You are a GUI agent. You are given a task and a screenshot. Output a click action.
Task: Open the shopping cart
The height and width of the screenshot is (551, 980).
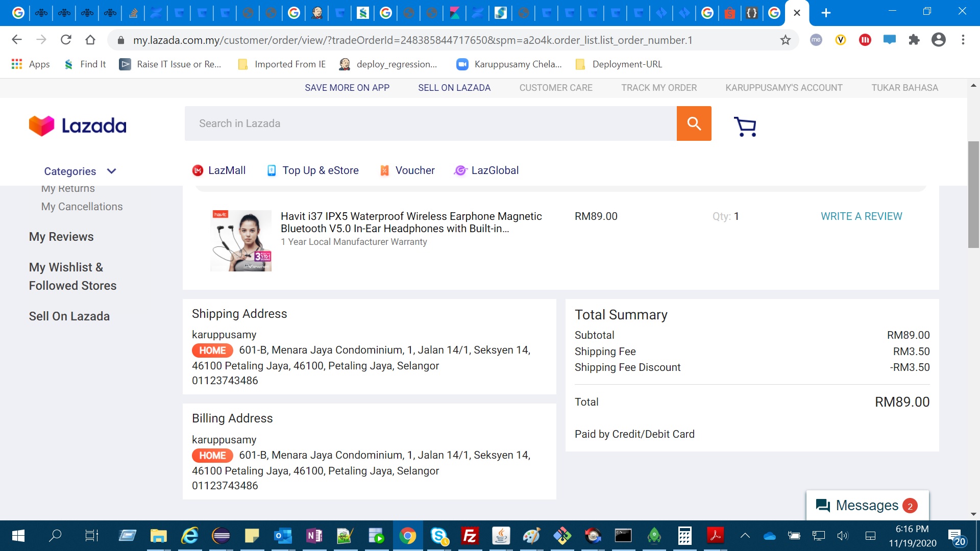745,126
